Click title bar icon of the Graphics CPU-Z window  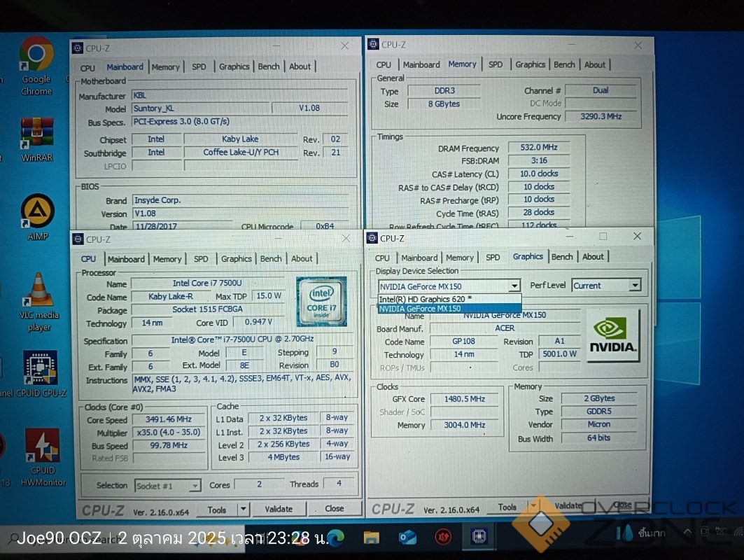372,238
